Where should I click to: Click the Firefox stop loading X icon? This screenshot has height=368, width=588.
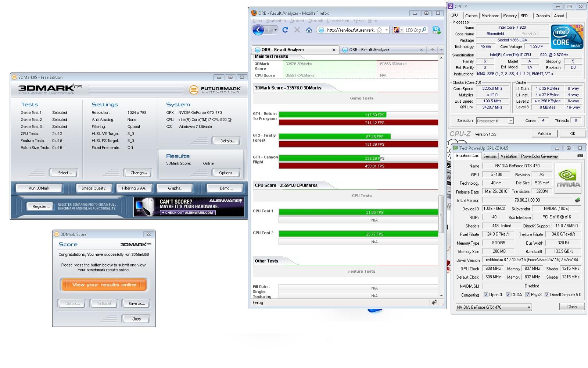(x=297, y=30)
